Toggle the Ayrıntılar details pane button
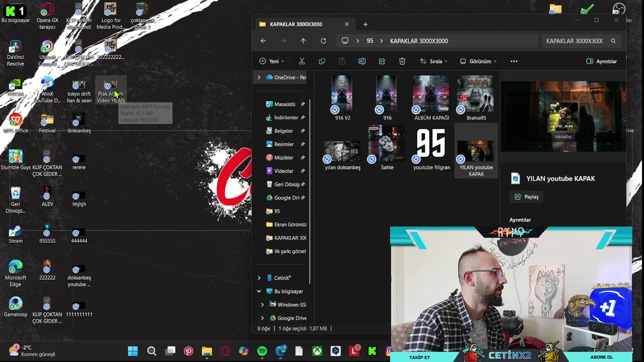Viewport: 644px width, 362px height. [602, 61]
